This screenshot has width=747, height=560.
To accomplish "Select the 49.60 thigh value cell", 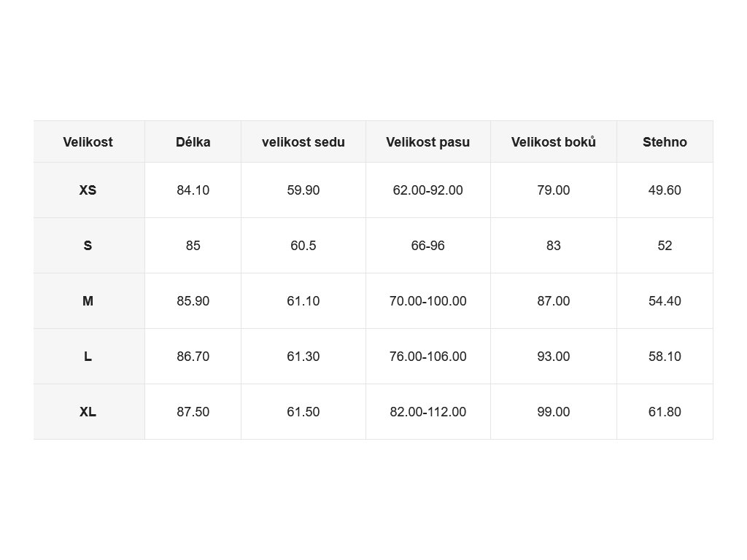I will click(665, 190).
